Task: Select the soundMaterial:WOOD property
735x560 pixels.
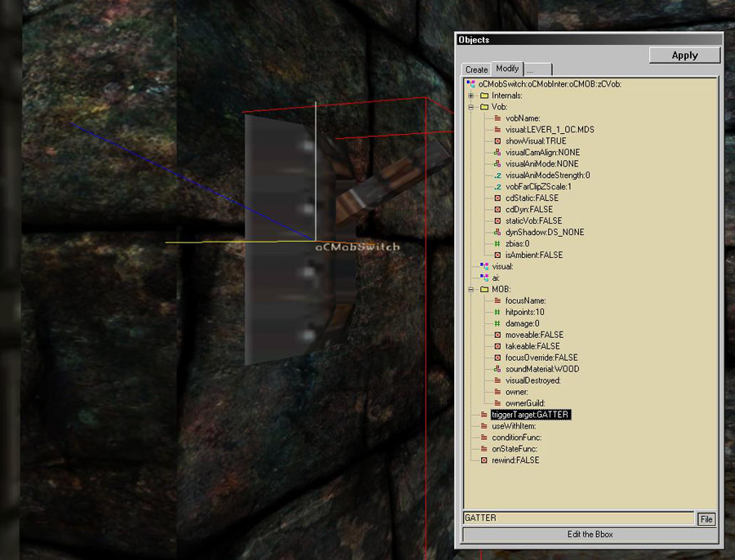Action: [542, 369]
